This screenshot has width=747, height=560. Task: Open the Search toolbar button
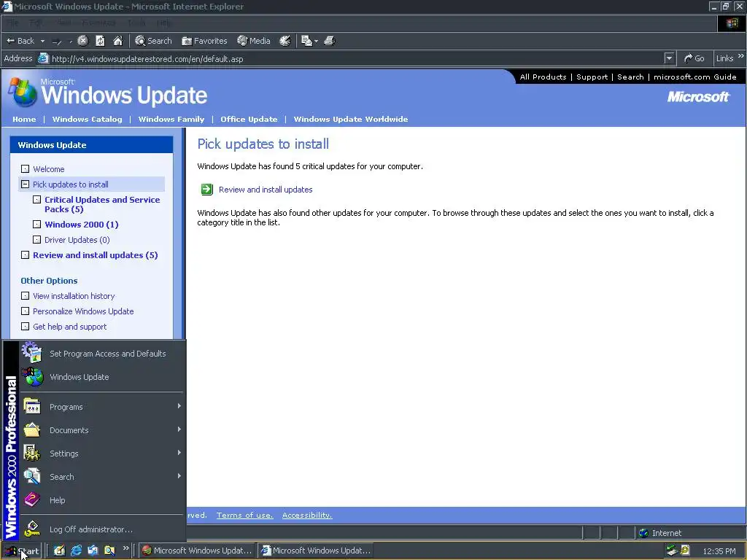click(x=153, y=41)
